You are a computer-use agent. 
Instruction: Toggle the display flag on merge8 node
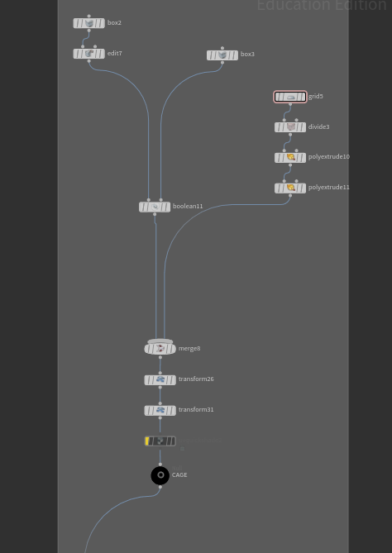click(x=173, y=349)
